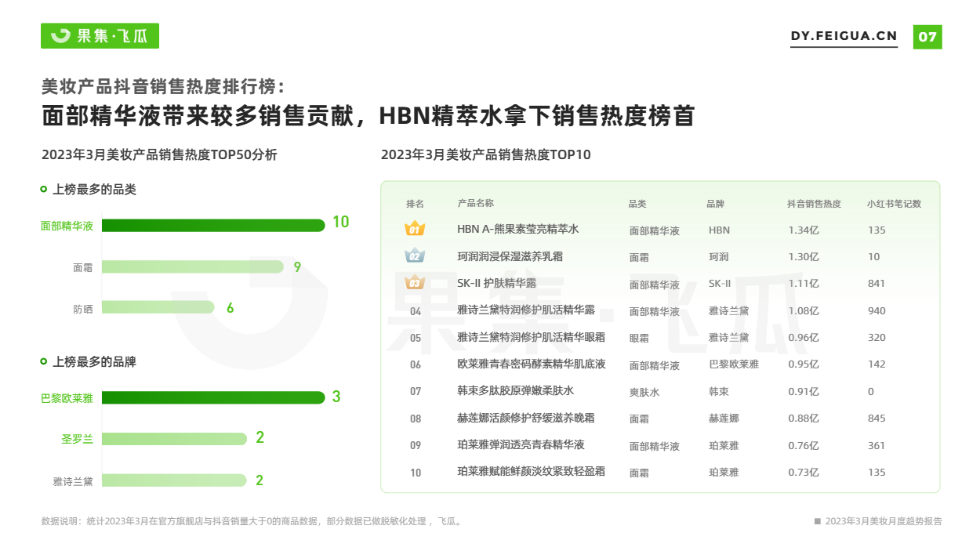Select product 欧莱雅青春密码酵素精华肌底液
Screen dimensions: 980x551
pos(531,364)
